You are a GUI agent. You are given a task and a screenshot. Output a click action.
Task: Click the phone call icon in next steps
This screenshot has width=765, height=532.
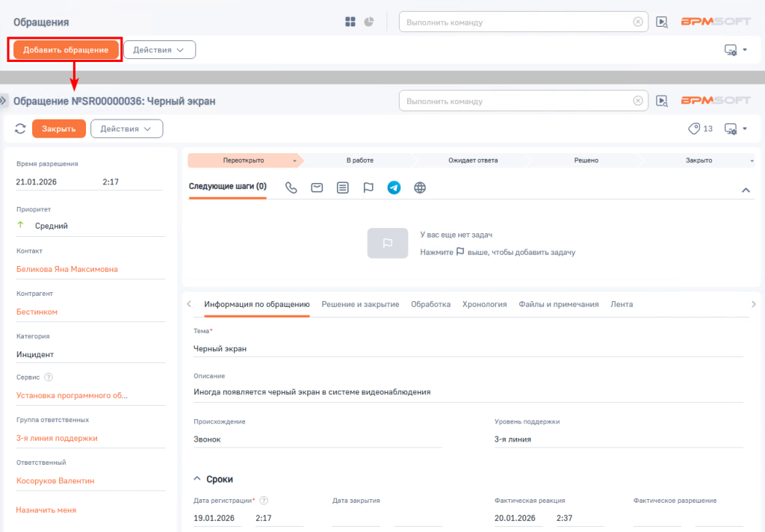pos(291,188)
